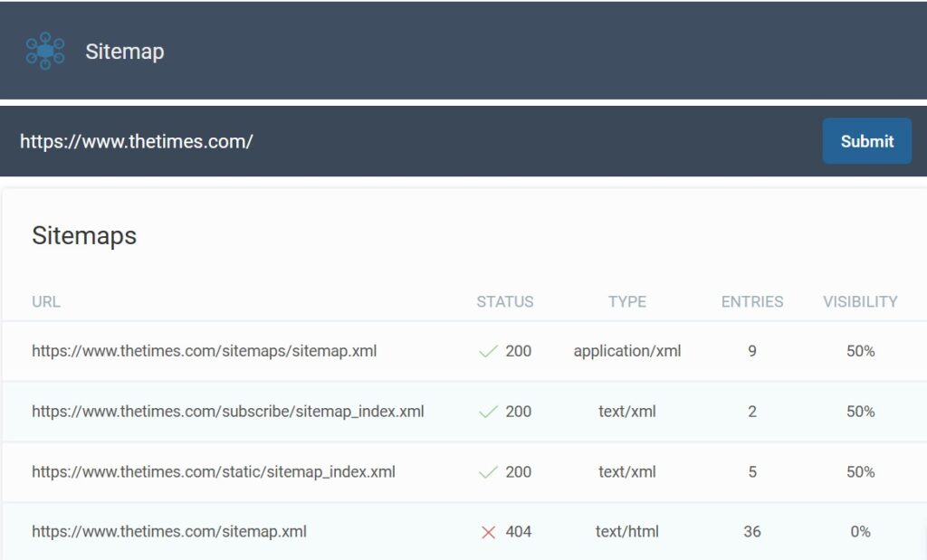The height and width of the screenshot is (560, 927).
Task: Click the green checkmark for sitemaps/sitemap.xml
Action: tap(488, 351)
